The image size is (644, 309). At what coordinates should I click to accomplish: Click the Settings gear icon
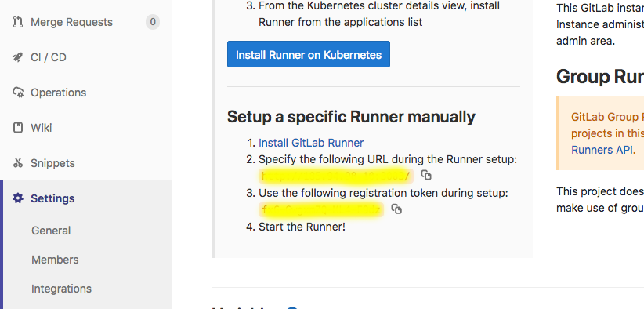tap(18, 198)
